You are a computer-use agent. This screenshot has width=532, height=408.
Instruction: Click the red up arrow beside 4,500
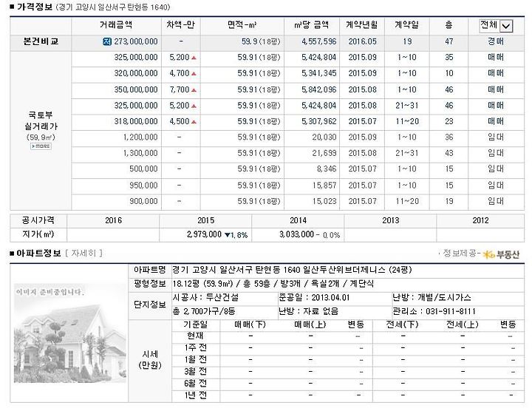(x=194, y=122)
